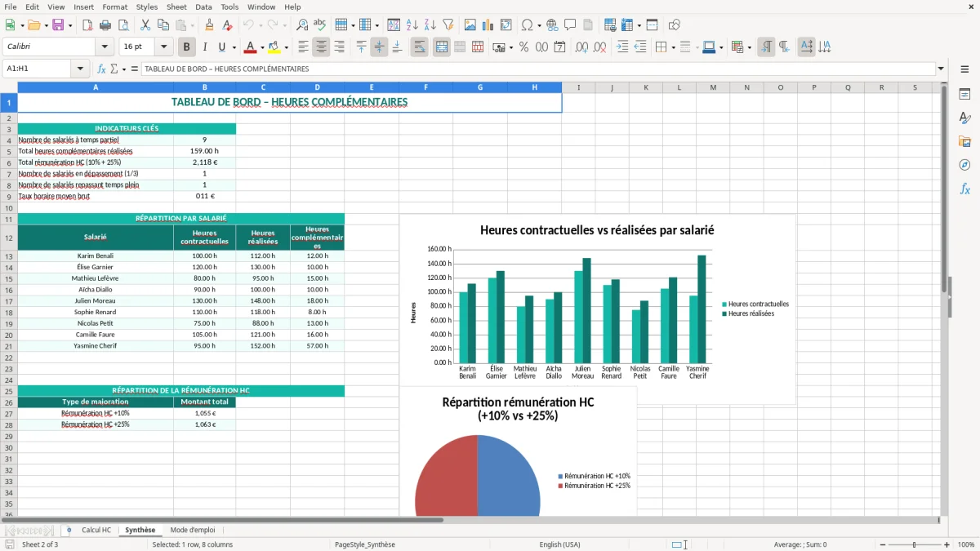Toggle Italic formatting
Viewport: 980px width, 551px height.
point(205,47)
